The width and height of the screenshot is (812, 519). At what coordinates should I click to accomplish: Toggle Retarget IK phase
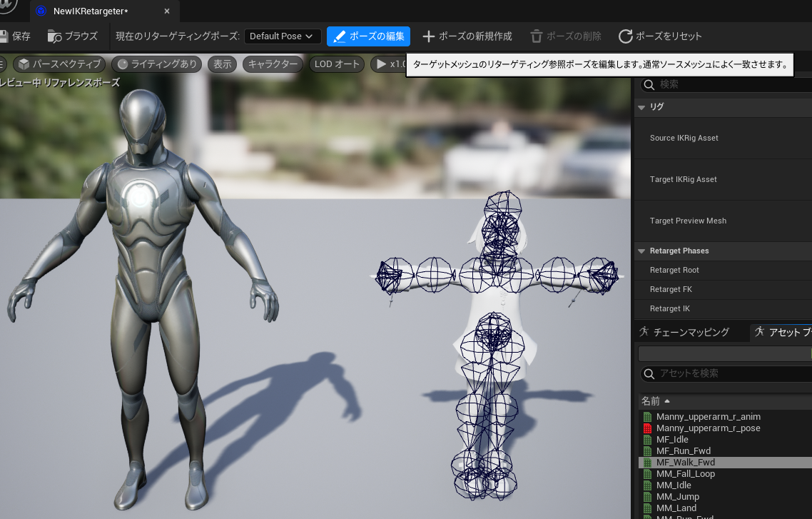(x=673, y=308)
